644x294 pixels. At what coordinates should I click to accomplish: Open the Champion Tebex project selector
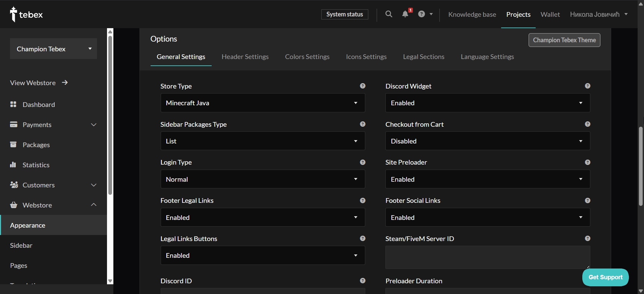click(x=53, y=49)
